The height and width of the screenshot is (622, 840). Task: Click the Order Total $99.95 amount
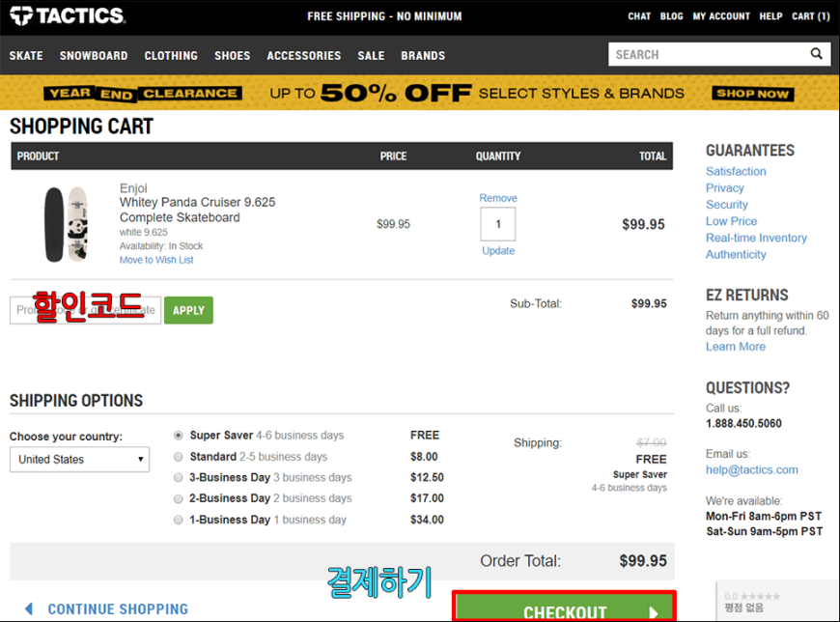click(x=643, y=561)
